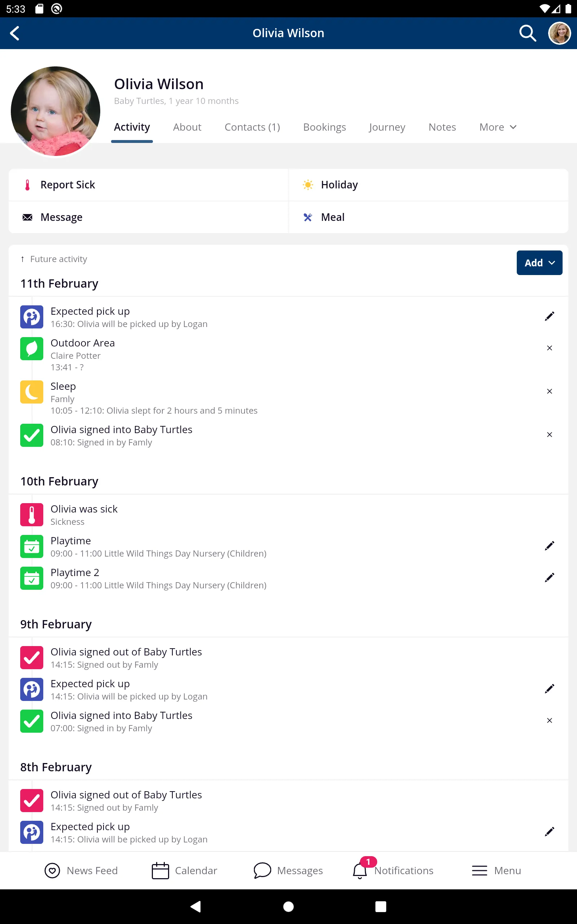Tap the back arrow in header
577x924 pixels.
coord(15,33)
